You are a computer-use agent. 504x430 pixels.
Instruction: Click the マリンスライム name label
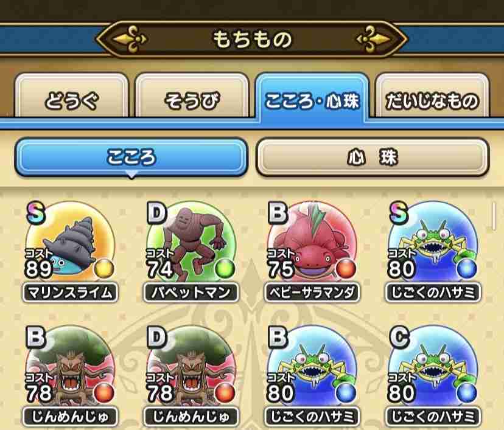[x=70, y=293]
